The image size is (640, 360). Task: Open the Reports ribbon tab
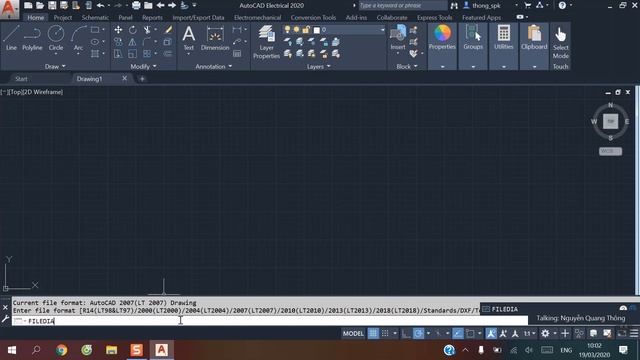[152, 18]
